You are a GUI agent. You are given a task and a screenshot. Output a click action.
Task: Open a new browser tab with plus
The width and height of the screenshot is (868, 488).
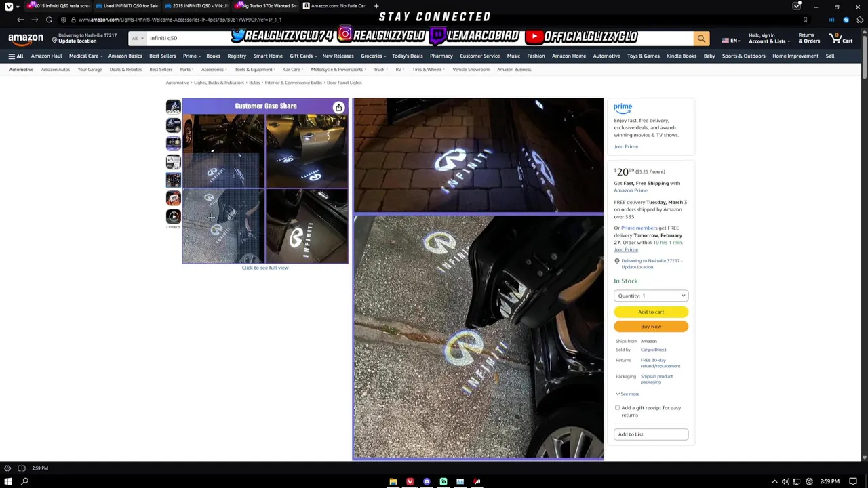(376, 6)
